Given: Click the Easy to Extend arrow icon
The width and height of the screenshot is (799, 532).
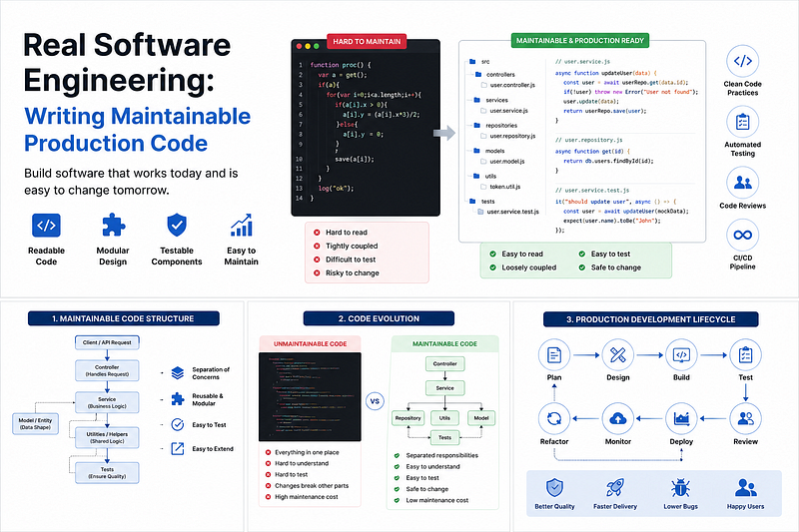Looking at the screenshot, I should click(x=178, y=448).
